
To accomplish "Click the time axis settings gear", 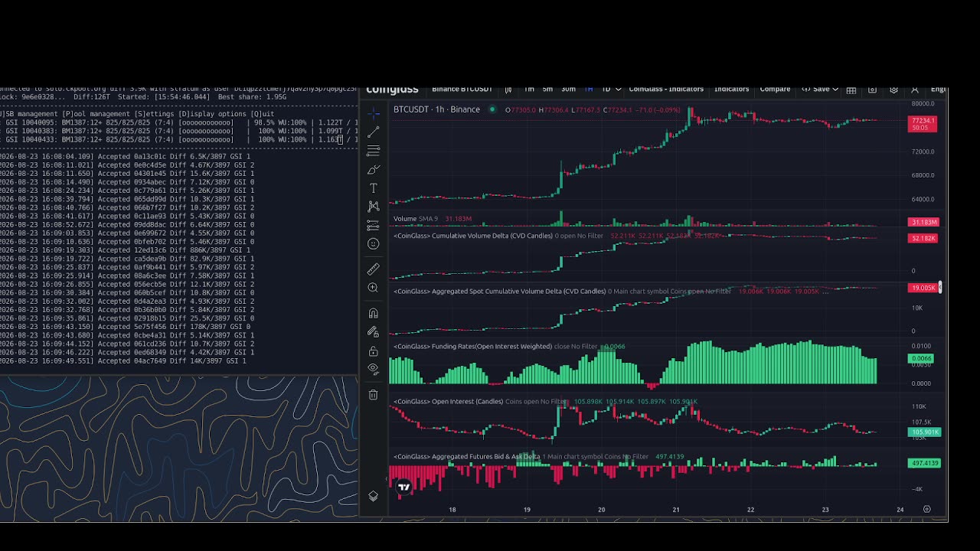I will (926, 509).
